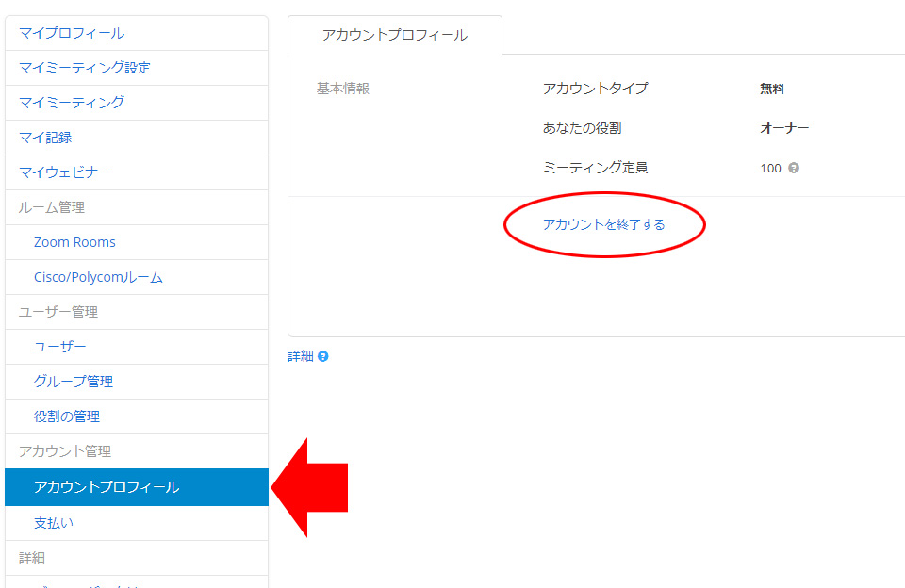Select 役割の管理 in sidebar
Image resolution: width=905 pixels, height=588 pixels.
[x=67, y=416]
